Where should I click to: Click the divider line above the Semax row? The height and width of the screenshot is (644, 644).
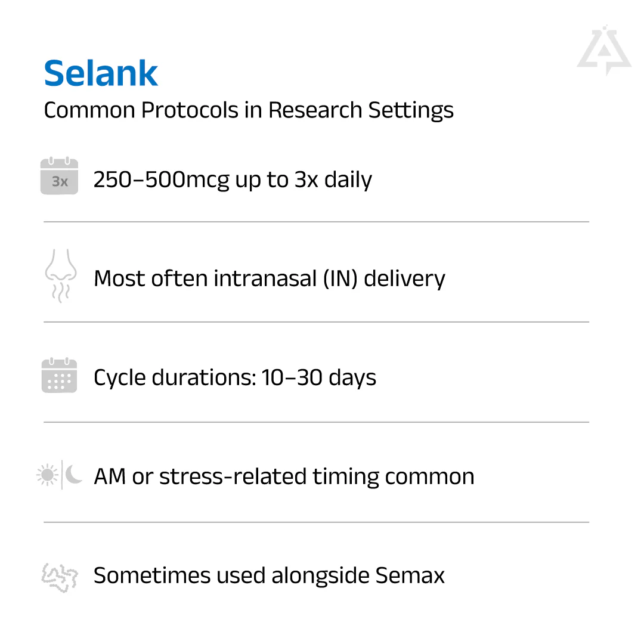316,522
